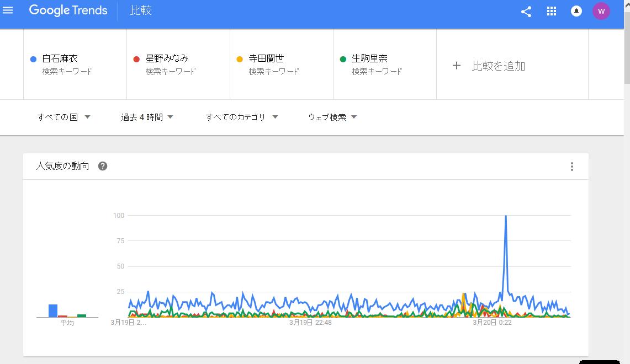
Task: Open the hamburger main menu
Action: point(8,10)
